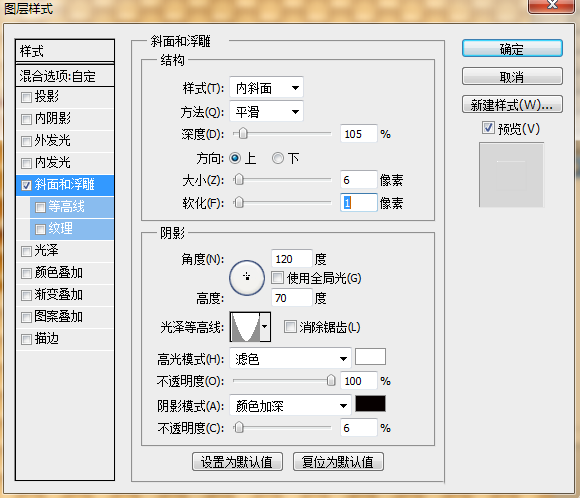This screenshot has width=580, height=498.
Task: Click the 软化 field showing 1
Action: [358, 203]
